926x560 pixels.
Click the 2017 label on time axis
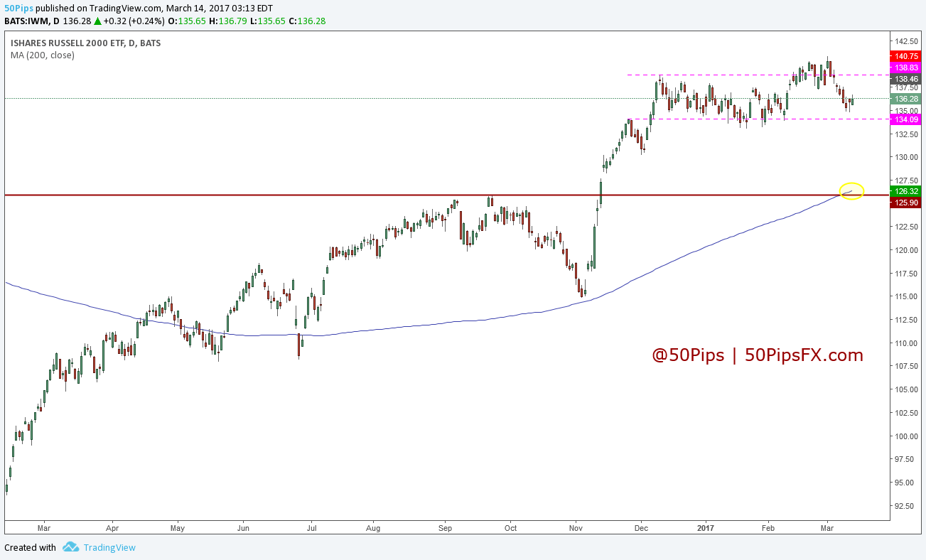click(705, 528)
